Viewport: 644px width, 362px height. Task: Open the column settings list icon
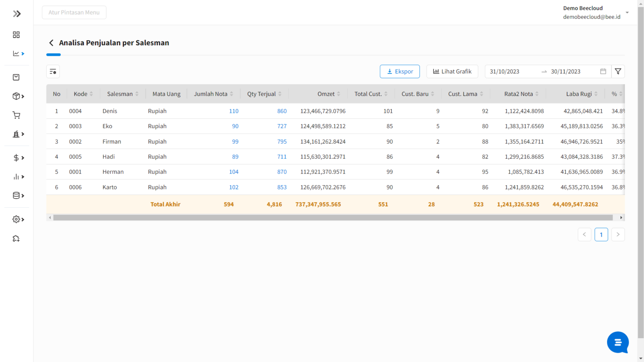pyautogui.click(x=53, y=72)
